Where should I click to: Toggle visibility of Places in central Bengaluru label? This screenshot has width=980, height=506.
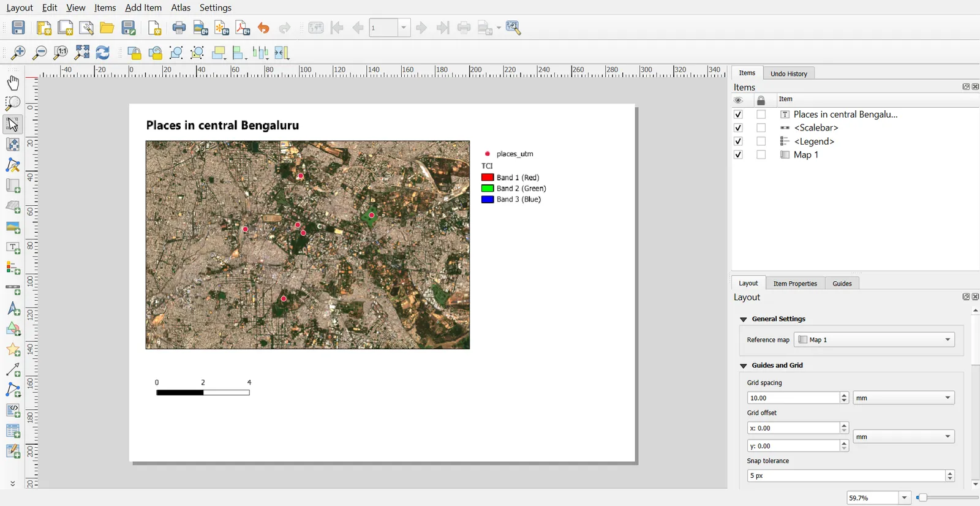tap(738, 115)
